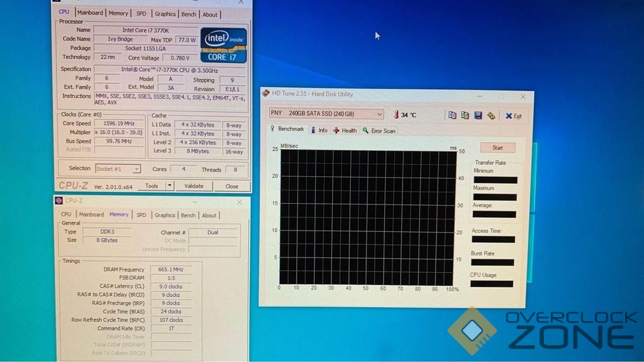Exit HD Tune via Exit button
Viewport: 644px width, 362px height.
[513, 116]
